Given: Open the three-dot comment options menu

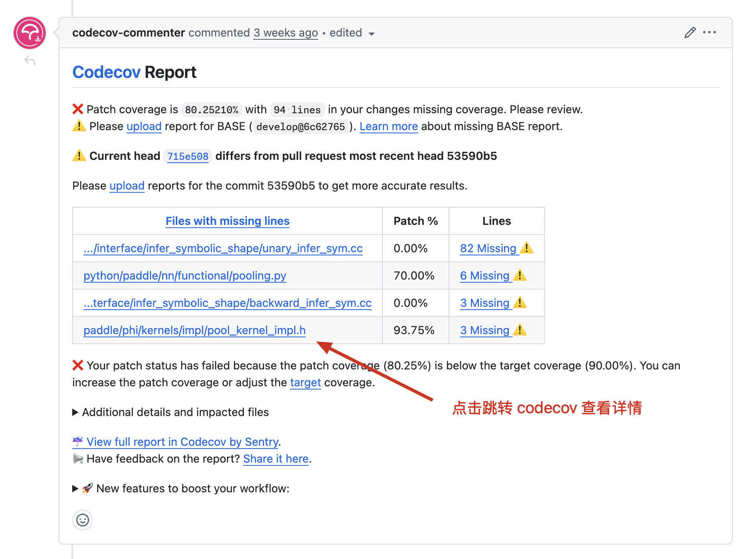Looking at the screenshot, I should (x=709, y=33).
